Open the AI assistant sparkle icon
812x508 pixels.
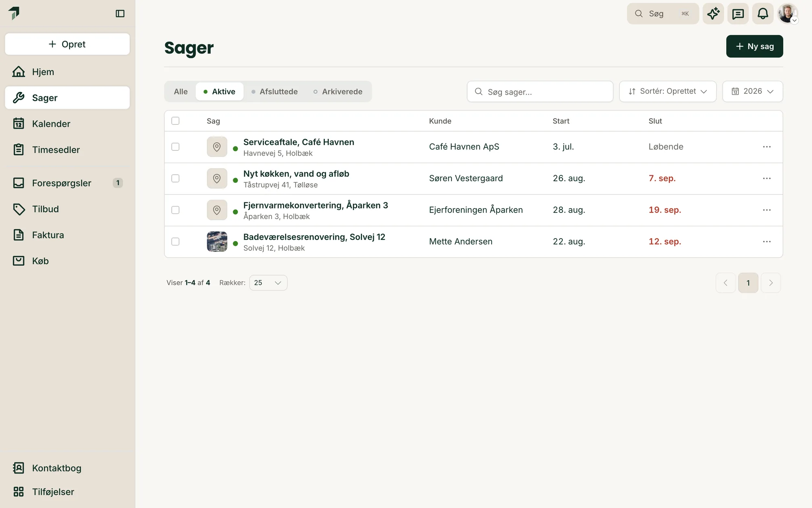point(713,14)
